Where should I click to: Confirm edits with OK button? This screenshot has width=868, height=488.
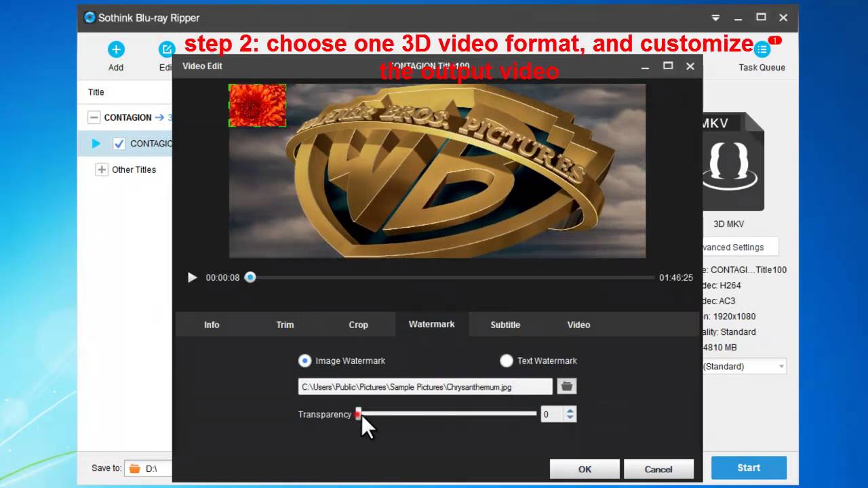pyautogui.click(x=585, y=469)
